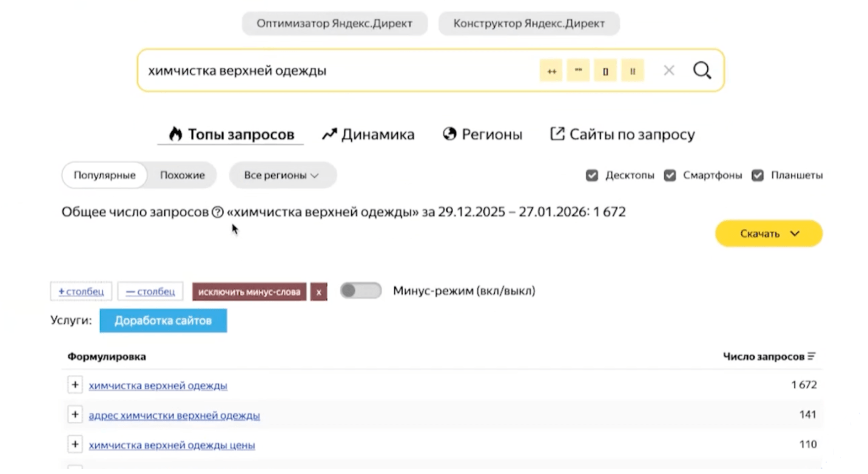Click the exclamation marks operator button
This screenshot has width=868, height=474.
click(633, 71)
